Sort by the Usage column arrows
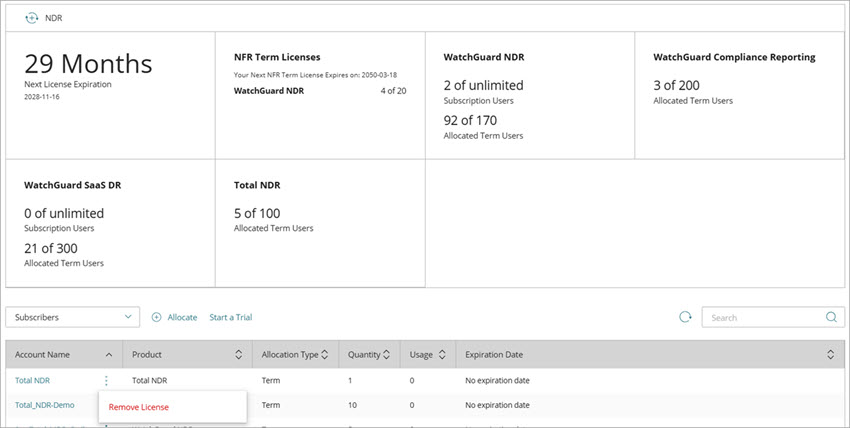 (442, 355)
